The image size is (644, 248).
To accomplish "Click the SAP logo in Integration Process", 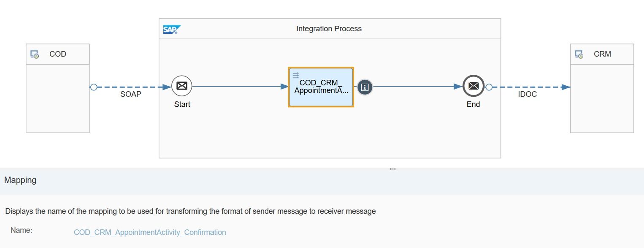I will [172, 30].
